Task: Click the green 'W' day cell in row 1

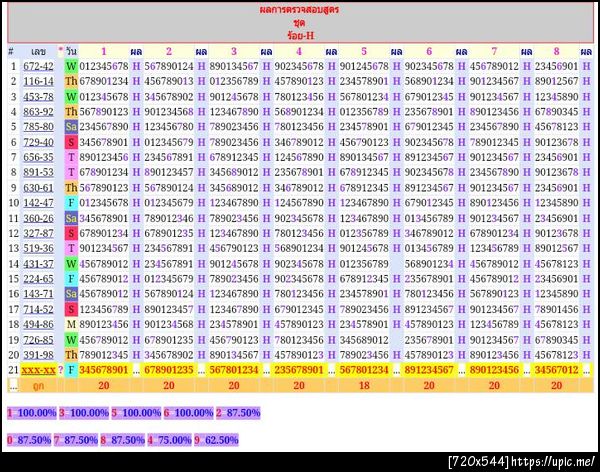Action: click(71, 66)
